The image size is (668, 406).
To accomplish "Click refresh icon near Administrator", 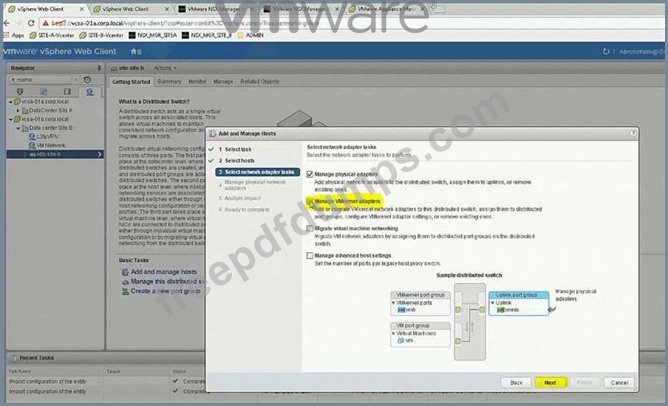I will tap(605, 52).
